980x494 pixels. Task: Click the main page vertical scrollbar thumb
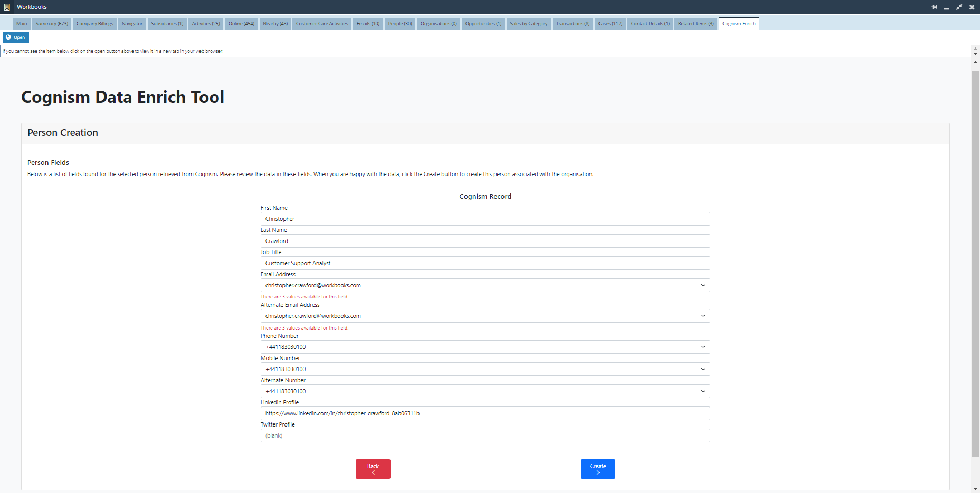pos(975,264)
